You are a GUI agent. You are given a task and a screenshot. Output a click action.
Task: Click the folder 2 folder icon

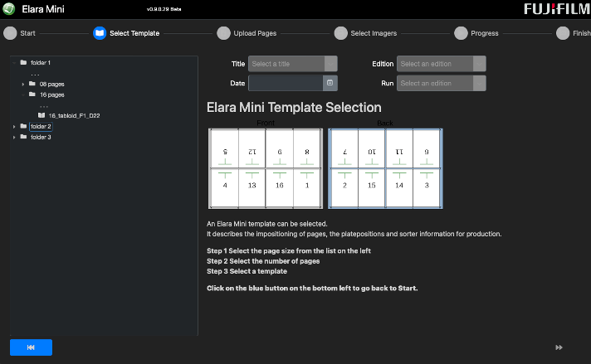23,126
